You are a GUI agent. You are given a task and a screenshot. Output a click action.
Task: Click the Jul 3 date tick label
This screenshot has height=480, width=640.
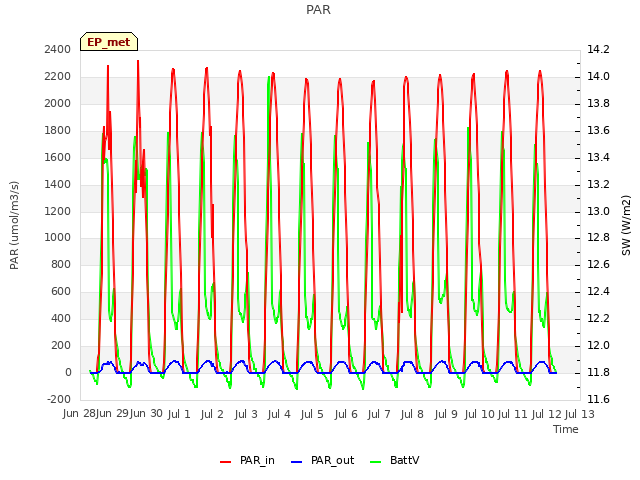click(x=246, y=414)
